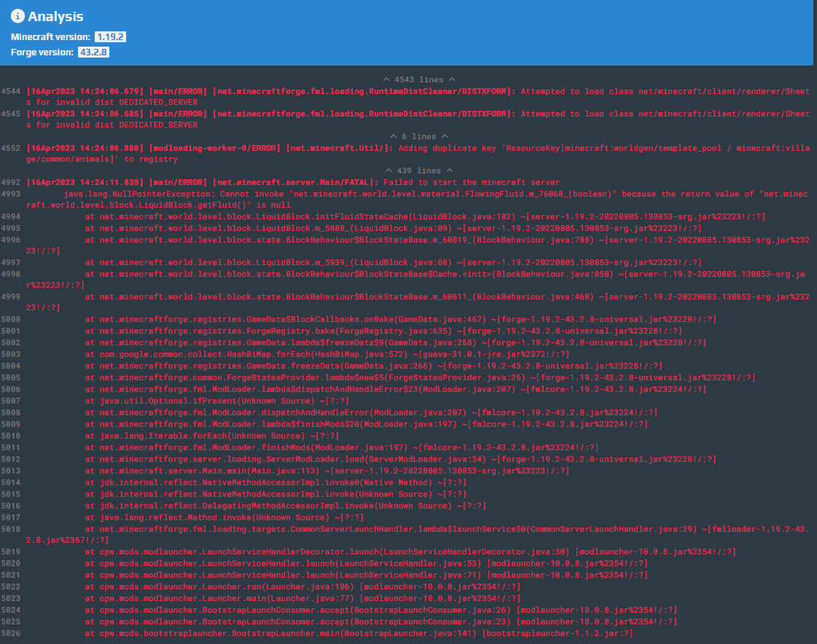Click the up chevron right of '439 lines'

pos(449,171)
